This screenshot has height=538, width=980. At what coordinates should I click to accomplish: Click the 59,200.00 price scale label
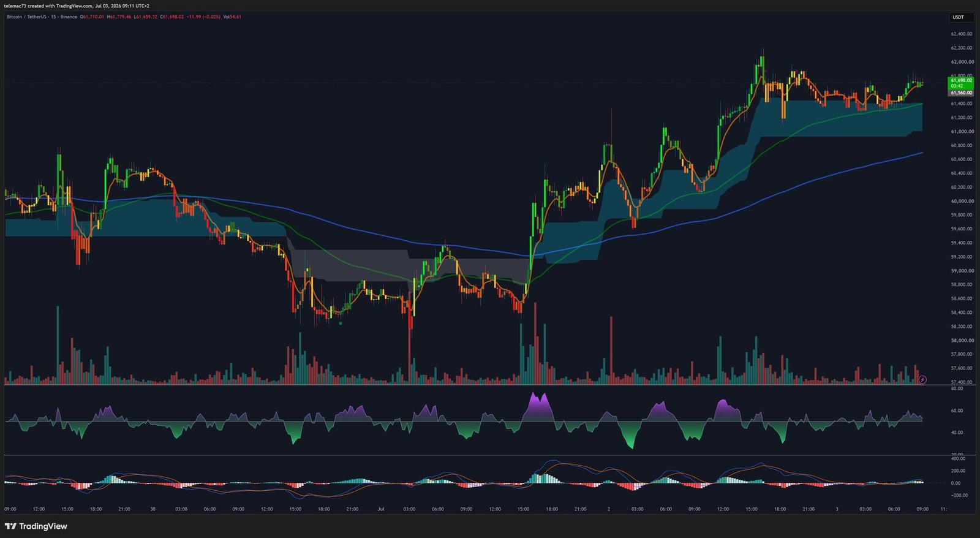(961, 257)
